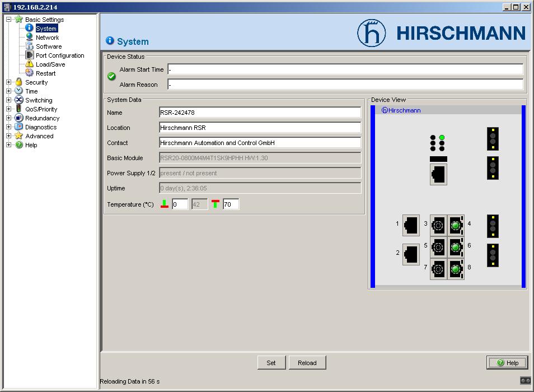Click the Time clock icon
The height and width of the screenshot is (392, 534).
coord(18,91)
